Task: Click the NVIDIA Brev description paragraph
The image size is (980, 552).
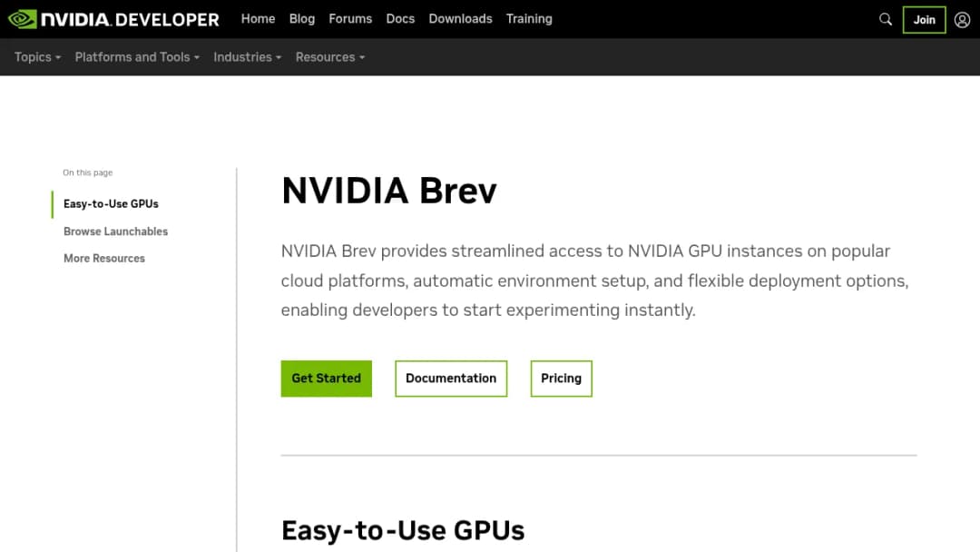Action: tap(594, 280)
